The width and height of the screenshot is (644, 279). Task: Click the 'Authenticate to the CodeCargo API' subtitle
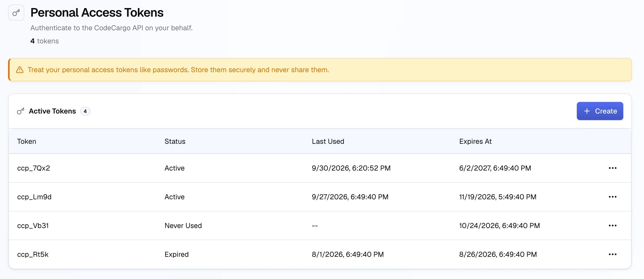pos(111,28)
